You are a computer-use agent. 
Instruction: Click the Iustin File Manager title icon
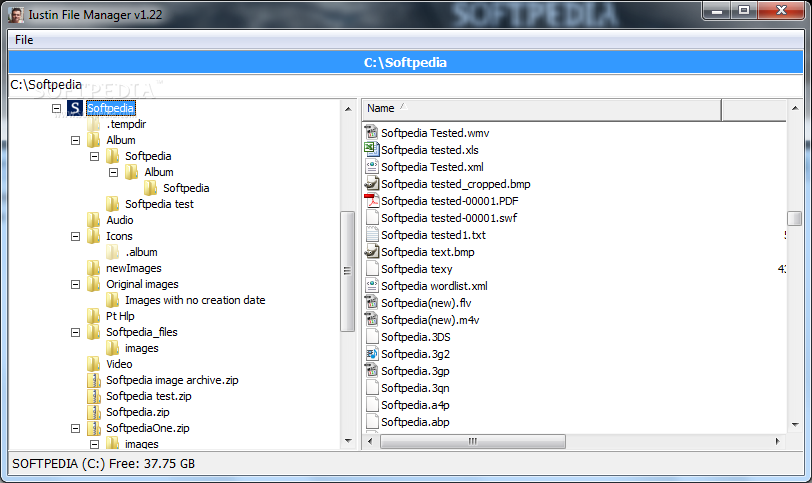[x=16, y=14]
